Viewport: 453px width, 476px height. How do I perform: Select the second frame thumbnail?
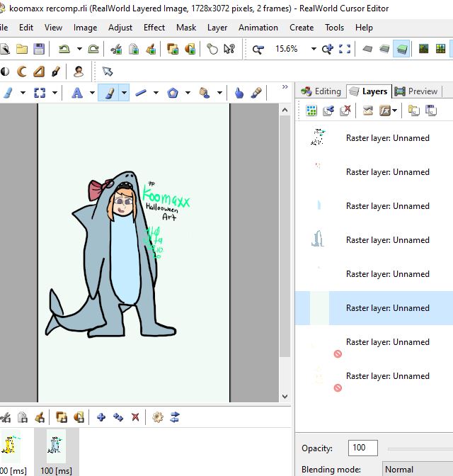click(56, 446)
